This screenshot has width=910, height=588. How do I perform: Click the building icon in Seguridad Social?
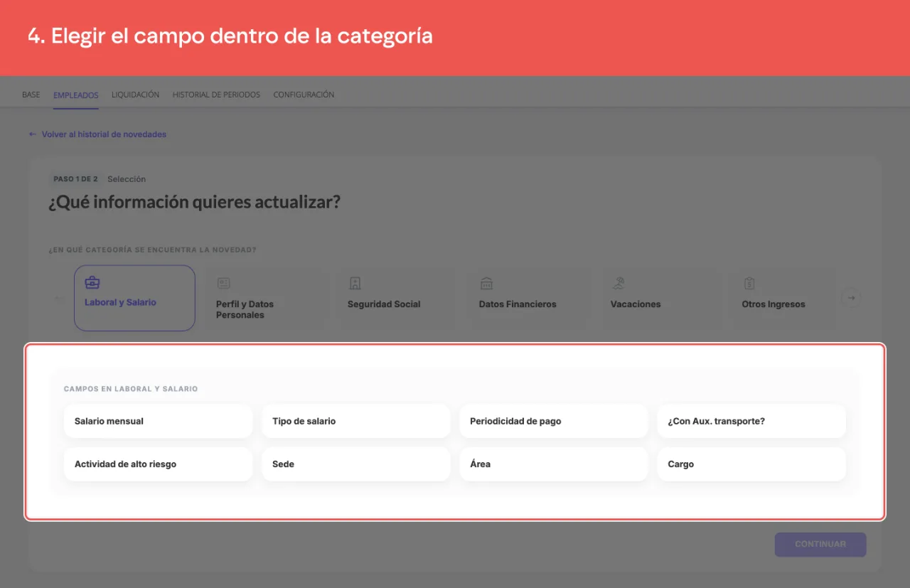[355, 283]
